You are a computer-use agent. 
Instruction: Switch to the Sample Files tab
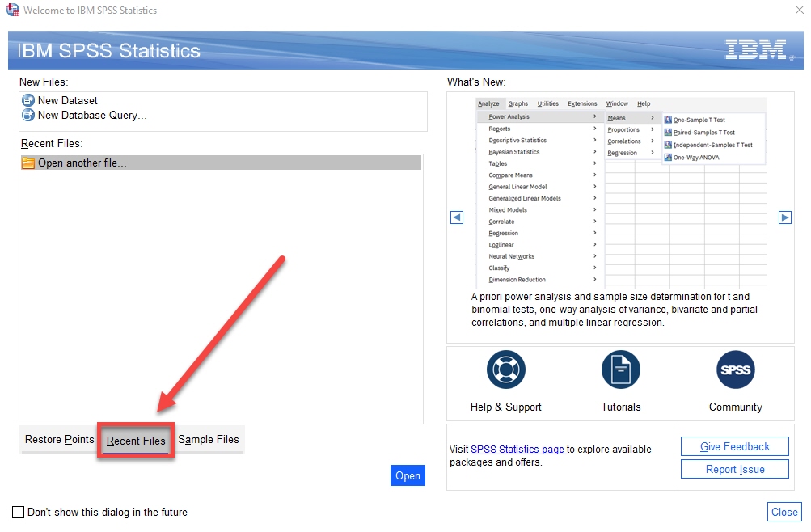coord(209,440)
